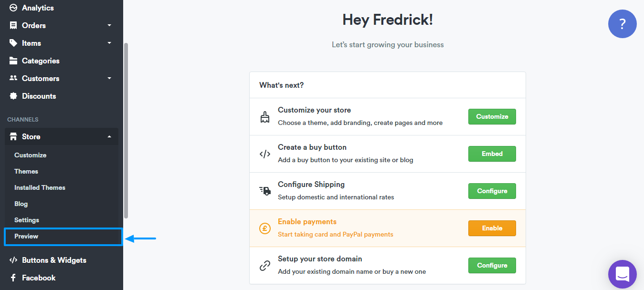Click the Facebook logo icon

coord(13,278)
